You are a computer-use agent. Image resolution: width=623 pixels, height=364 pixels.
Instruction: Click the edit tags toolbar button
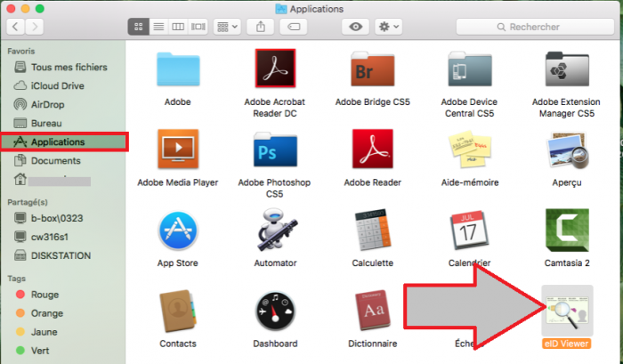tap(293, 27)
